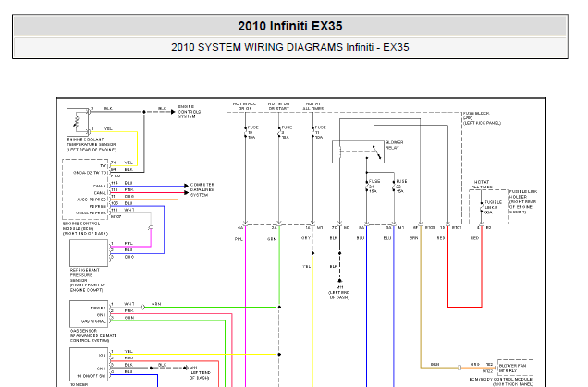
Task: Click the blower relay switch symbol box
Action: 358,151
